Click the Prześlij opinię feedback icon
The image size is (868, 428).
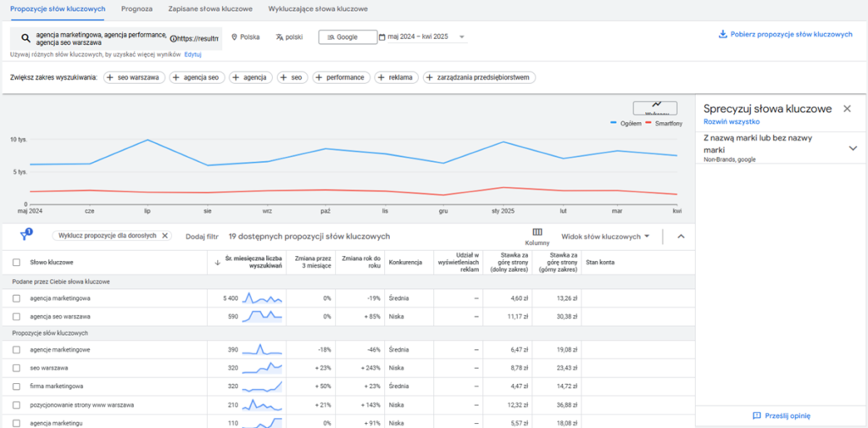[757, 416]
